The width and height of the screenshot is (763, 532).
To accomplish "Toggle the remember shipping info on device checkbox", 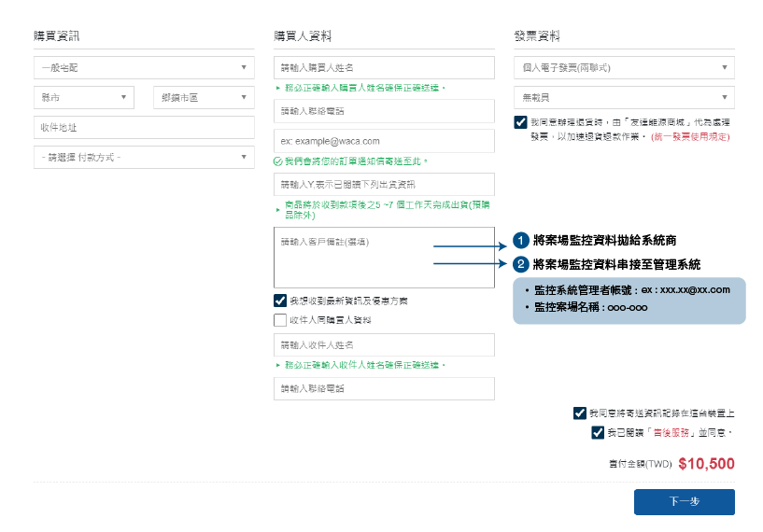I will click(580, 413).
